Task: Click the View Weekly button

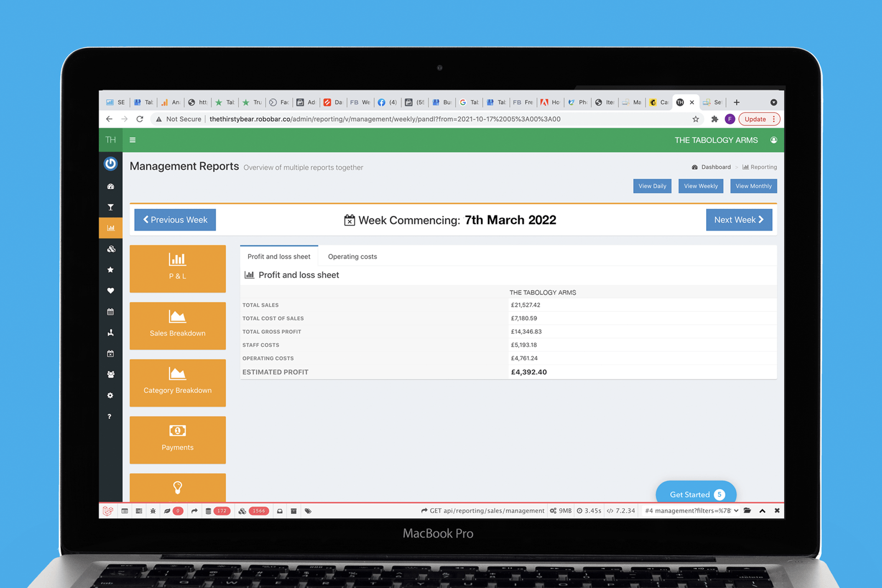Action: coord(701,186)
